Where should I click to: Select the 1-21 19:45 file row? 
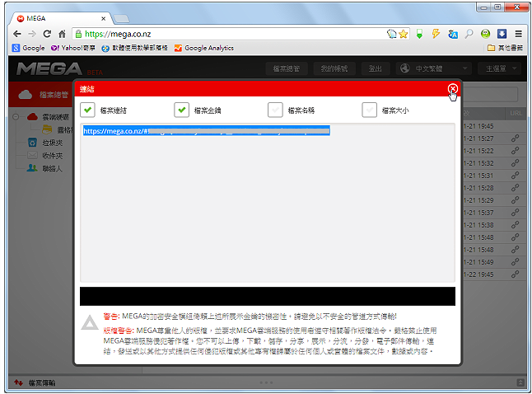495,126
